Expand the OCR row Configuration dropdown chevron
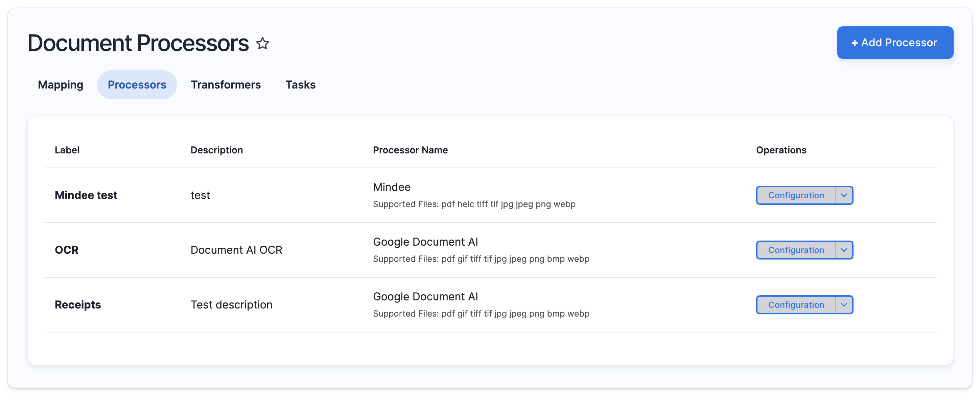980x396 pixels. 844,250
